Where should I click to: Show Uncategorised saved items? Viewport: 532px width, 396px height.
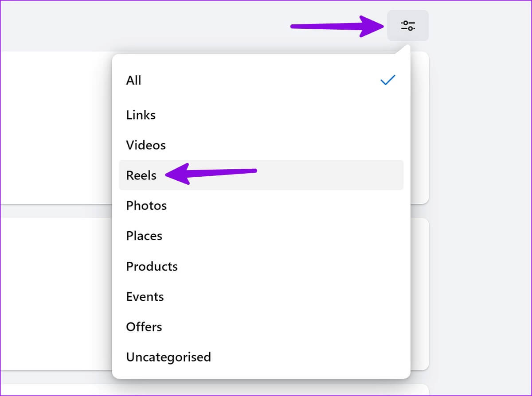261,357
